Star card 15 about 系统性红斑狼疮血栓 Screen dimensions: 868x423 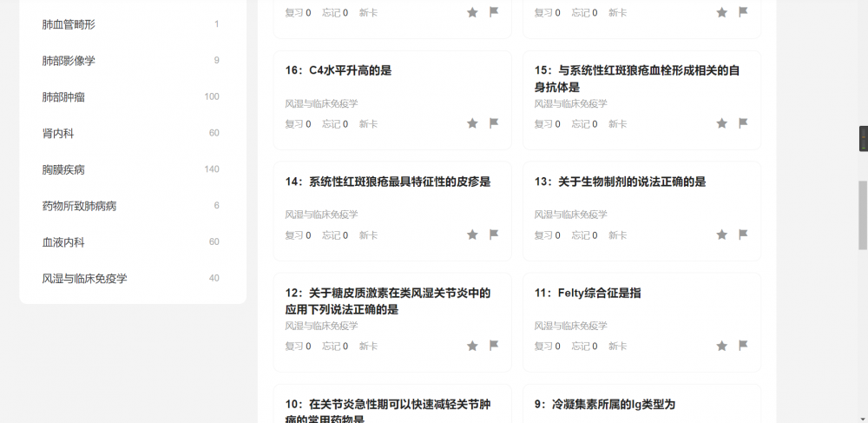click(x=722, y=123)
